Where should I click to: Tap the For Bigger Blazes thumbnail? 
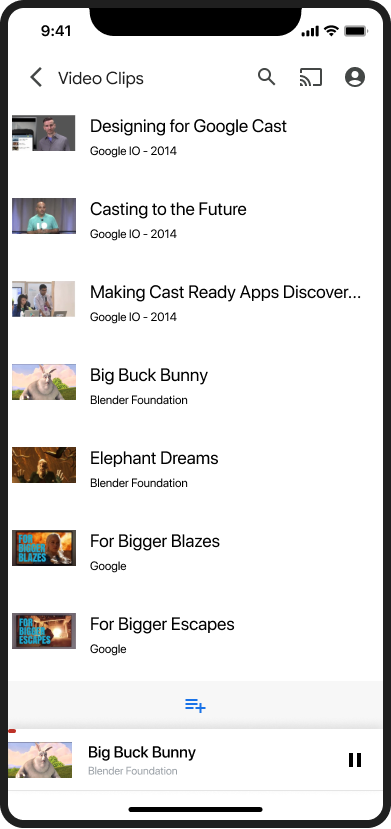point(44,548)
